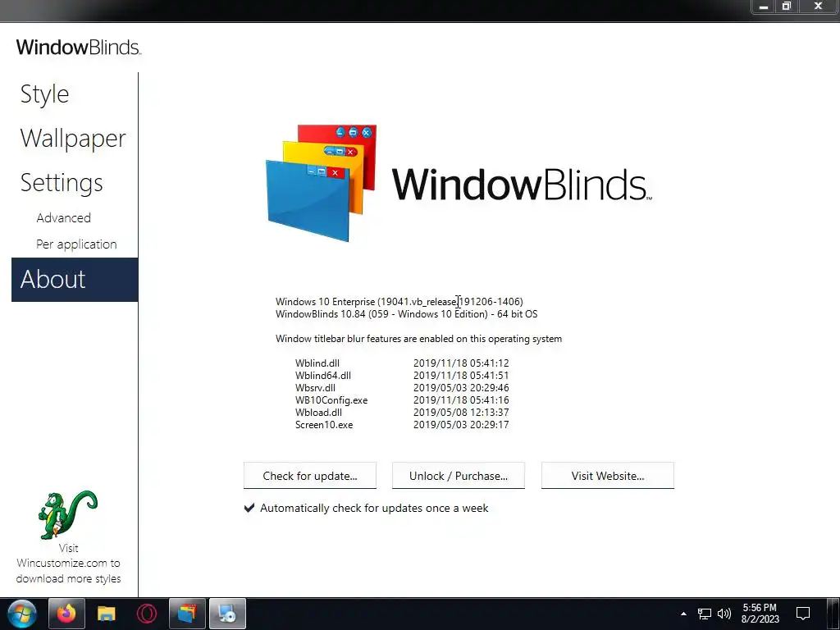Viewport: 840px width, 630px height.
Task: Click the WindowBlinds stacked windows logo
Action: click(x=322, y=183)
